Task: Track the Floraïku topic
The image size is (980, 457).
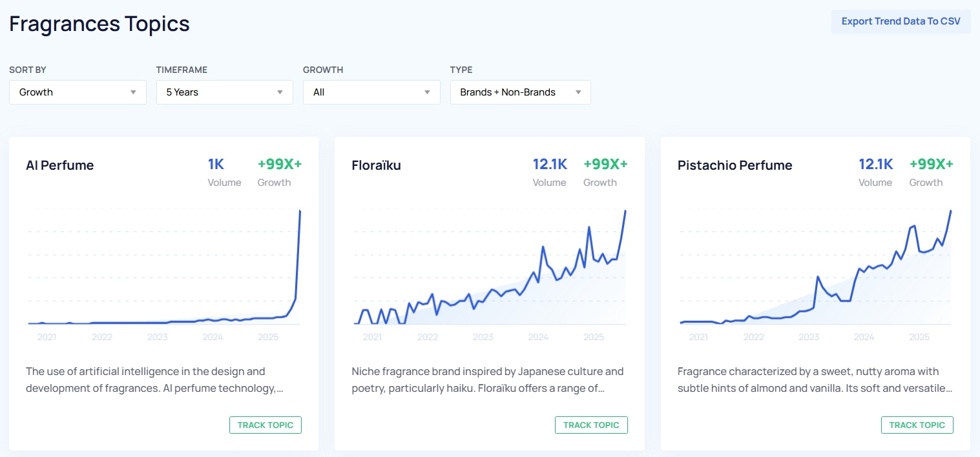Action: click(x=590, y=425)
